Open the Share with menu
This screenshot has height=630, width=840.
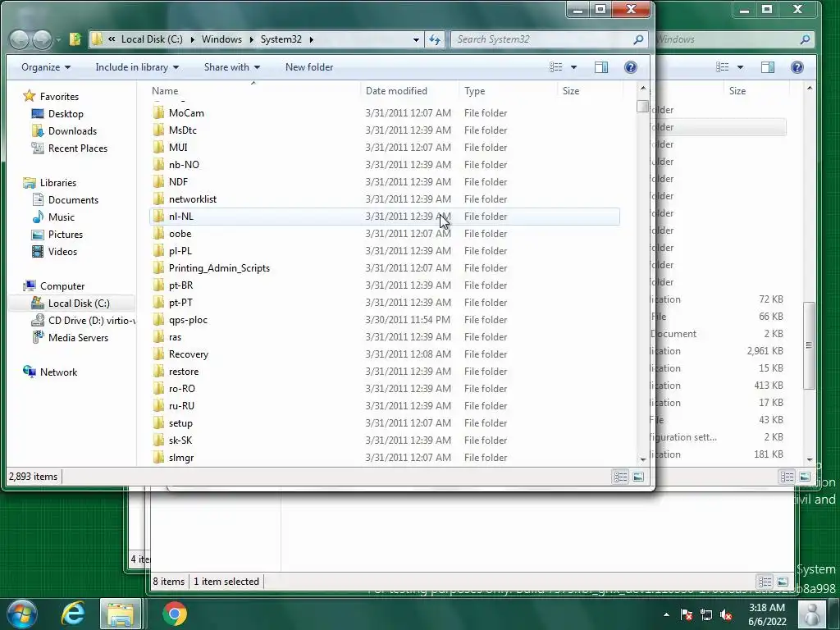[x=232, y=67]
